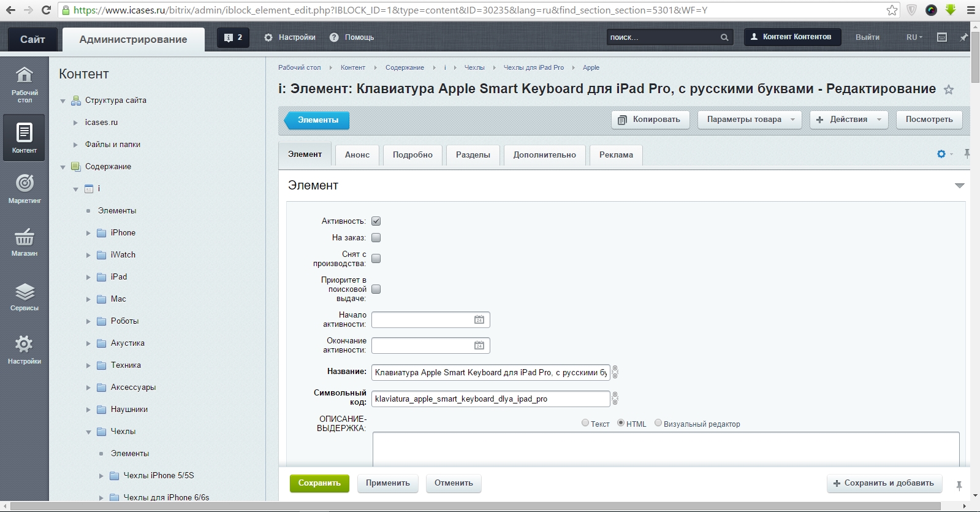Click the icon next to the Название field

coord(615,372)
